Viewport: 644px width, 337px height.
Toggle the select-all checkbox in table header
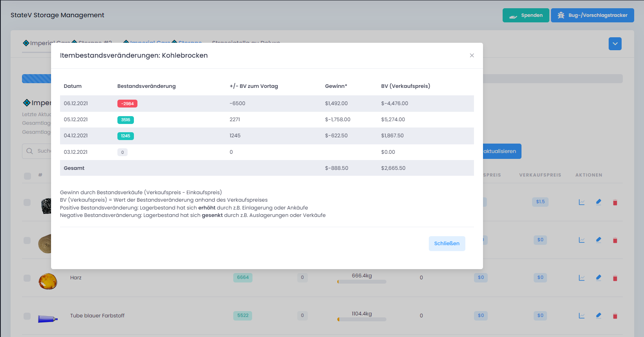tap(27, 176)
